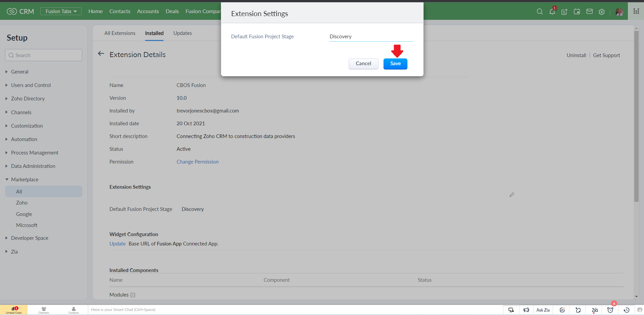Open the Deals module tab
The image size is (644, 315).
(x=172, y=11)
